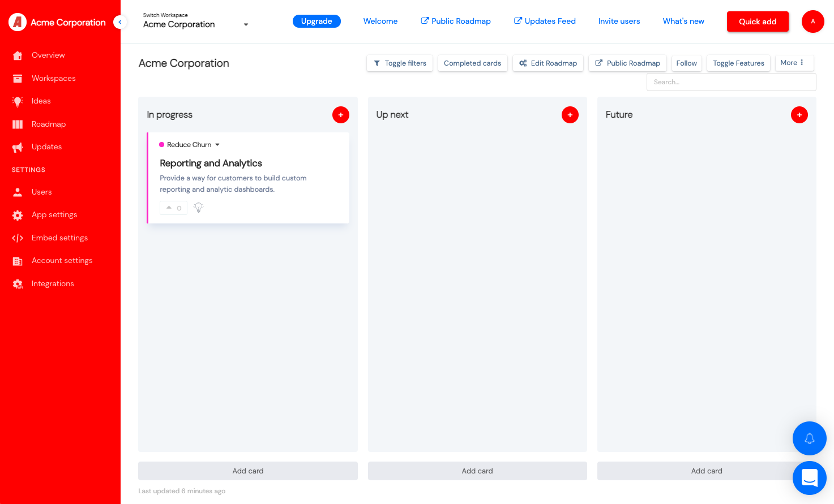Open Updates in the sidebar

coord(46,147)
